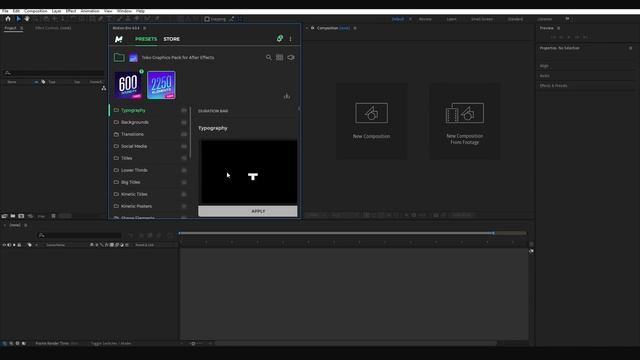Screen dimensions: 640x360
Task: Open the Preview panel menu icon
Action: pyautogui.click(x=559, y=28)
